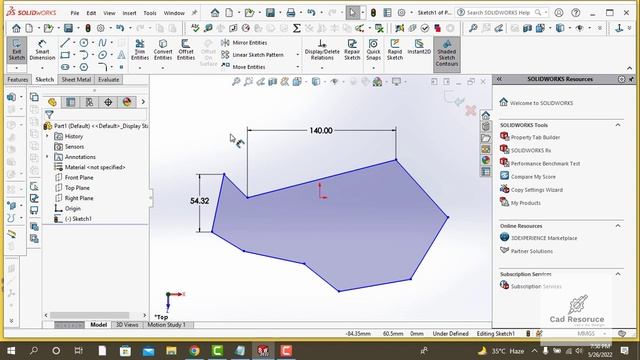This screenshot has height=360, width=640.
Task: Open the DimXpertManager tab icon
Action: (108, 102)
